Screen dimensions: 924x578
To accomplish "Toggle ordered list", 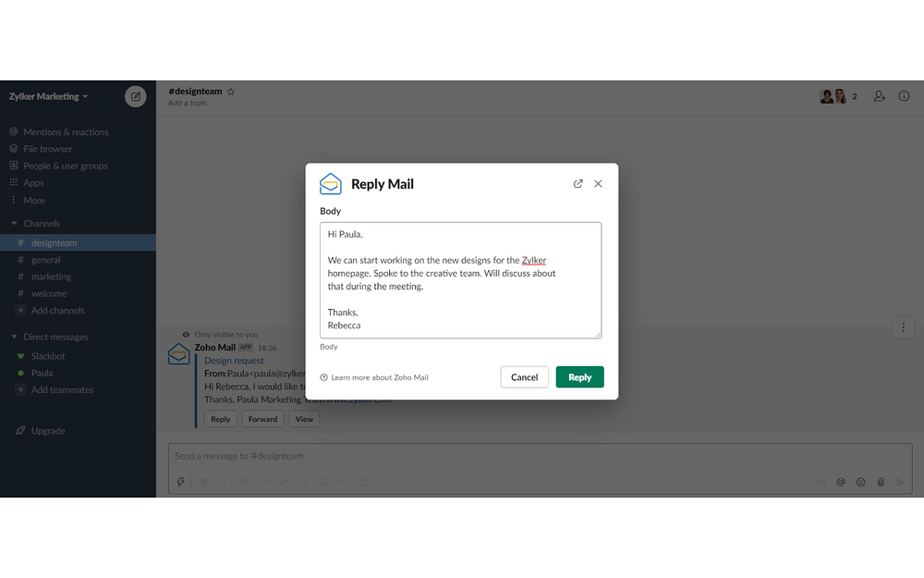I will pyautogui.click(x=304, y=482).
